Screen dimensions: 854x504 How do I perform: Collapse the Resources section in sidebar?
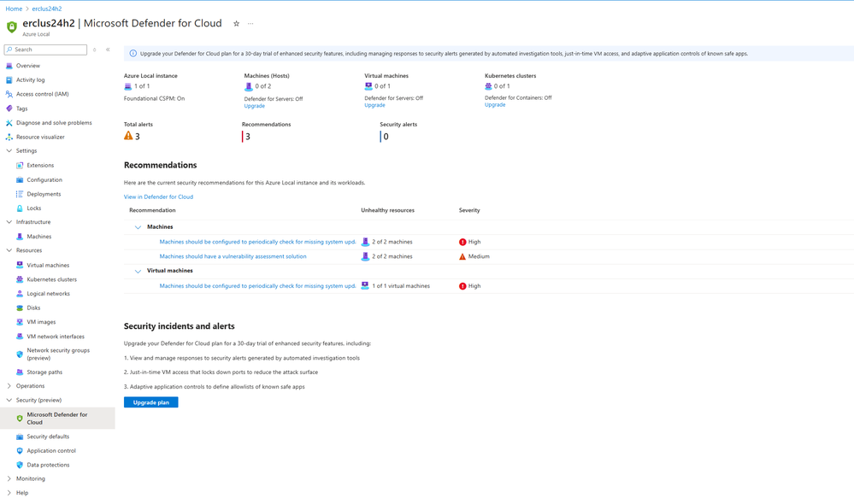9,250
